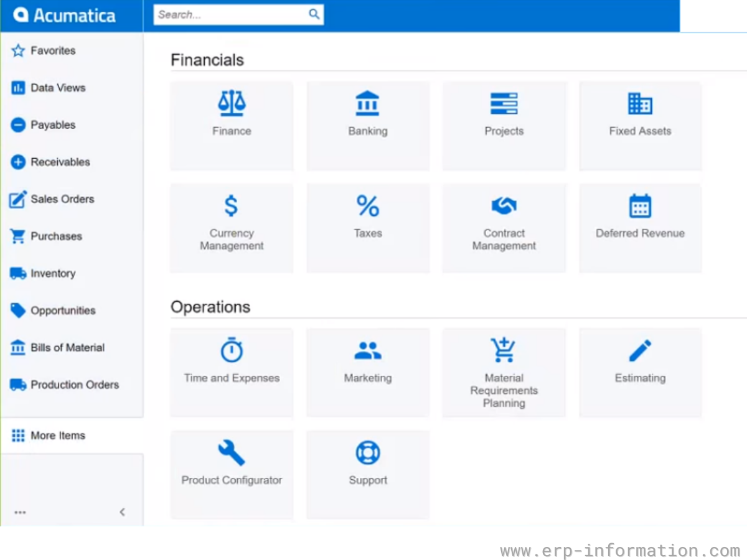Click the Time and Expenses stopwatch icon

coord(232,350)
